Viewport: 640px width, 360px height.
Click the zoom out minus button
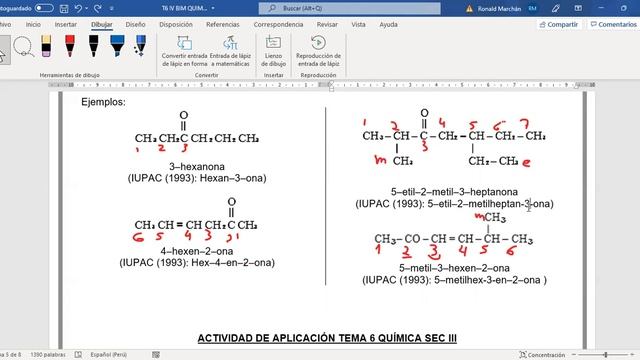(574, 355)
